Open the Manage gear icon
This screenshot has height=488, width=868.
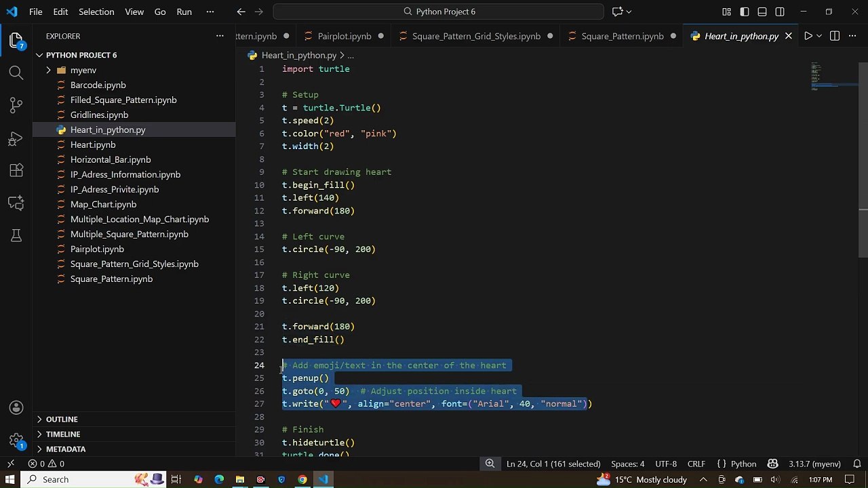pyautogui.click(x=16, y=439)
